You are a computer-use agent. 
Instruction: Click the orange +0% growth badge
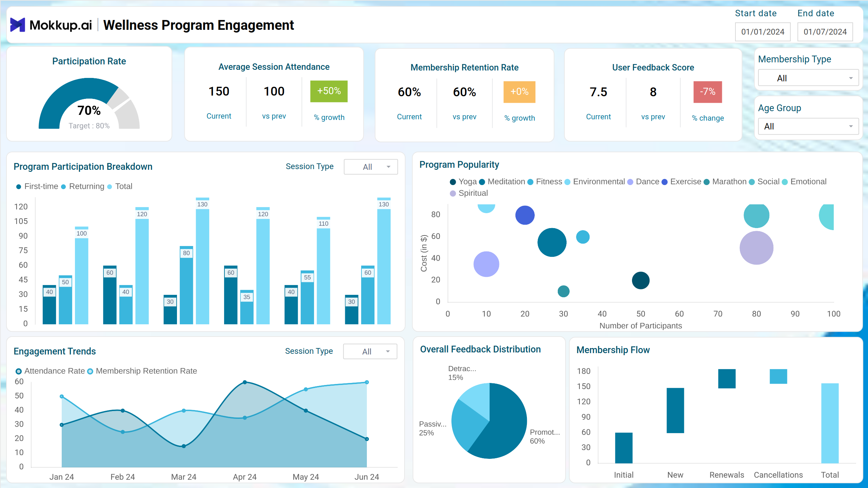(519, 92)
